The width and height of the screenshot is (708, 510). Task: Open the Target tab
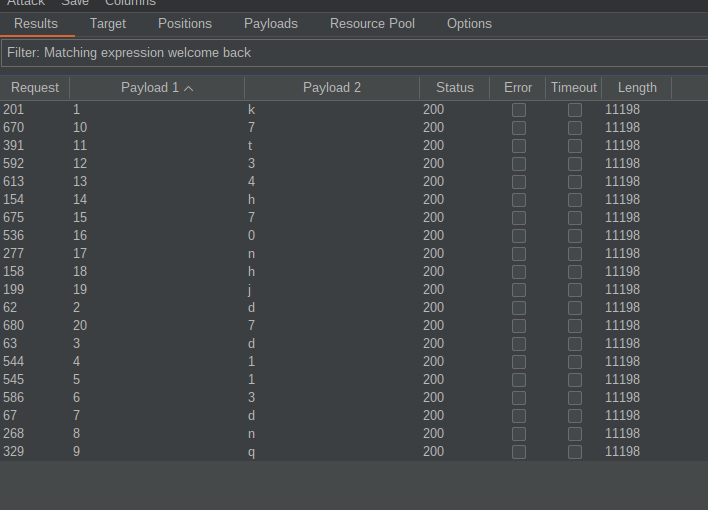108,24
